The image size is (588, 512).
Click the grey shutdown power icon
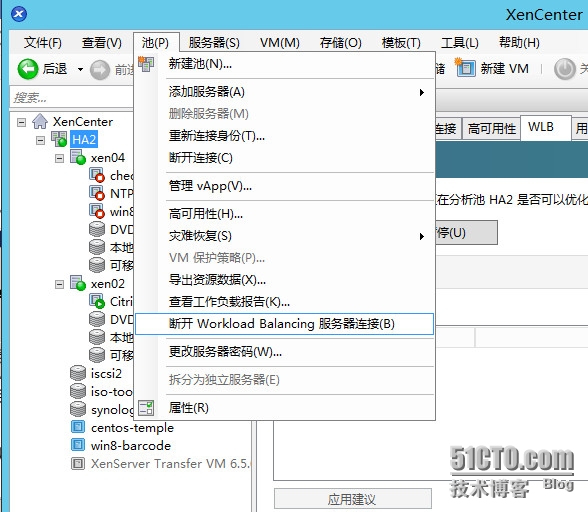564,69
